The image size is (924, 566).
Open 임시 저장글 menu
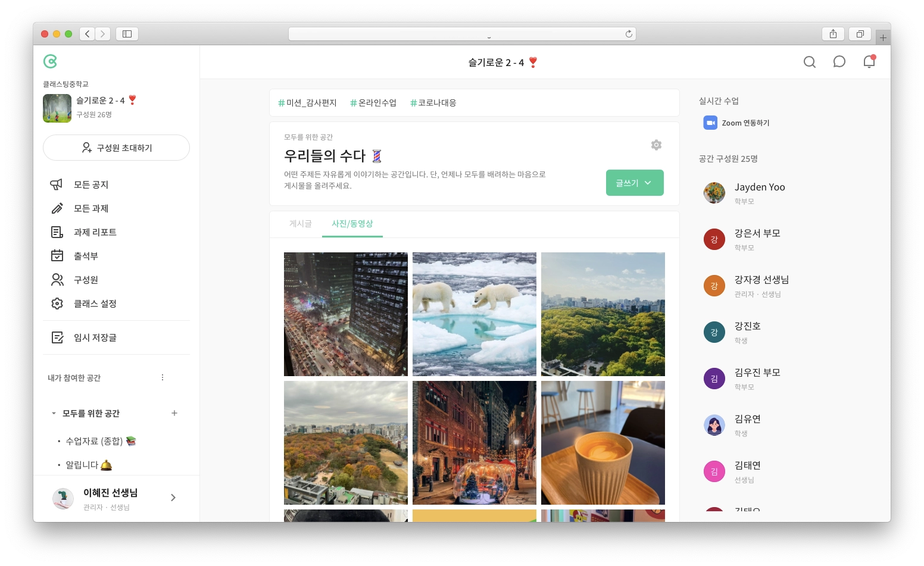[95, 337]
